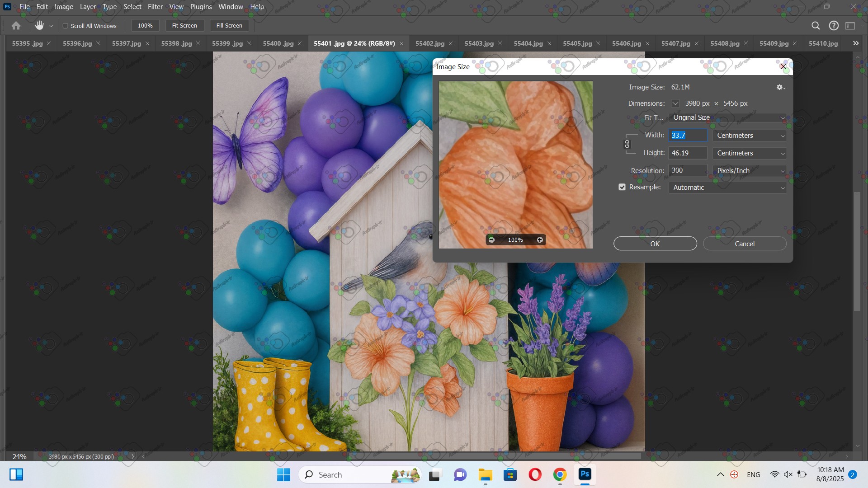Zoom in the dialog preview
The width and height of the screenshot is (868, 488).
[x=540, y=240]
